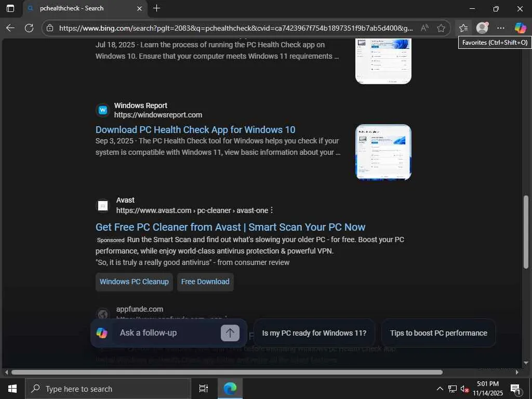Open Read aloud icon in address bar
532x399 pixels.
click(x=424, y=28)
